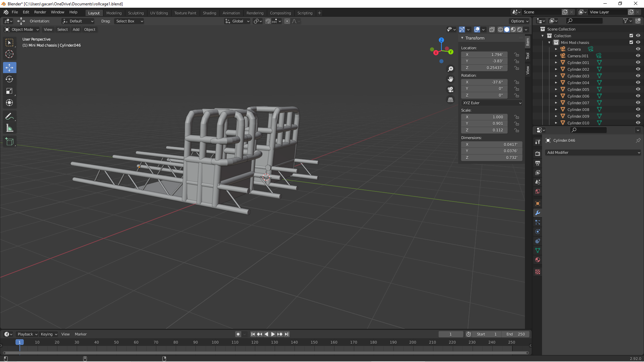Select the Add Cube tool
This screenshot has width=644, height=362.
coord(9,142)
